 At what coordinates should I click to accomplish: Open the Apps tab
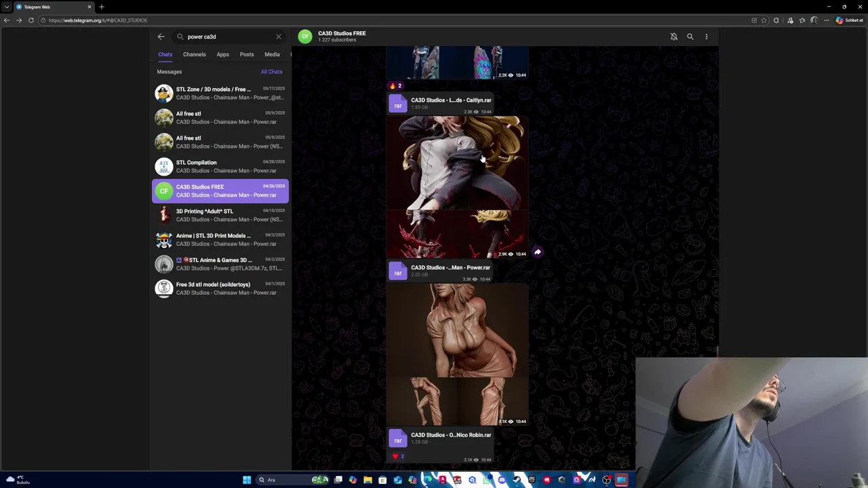[222, 54]
